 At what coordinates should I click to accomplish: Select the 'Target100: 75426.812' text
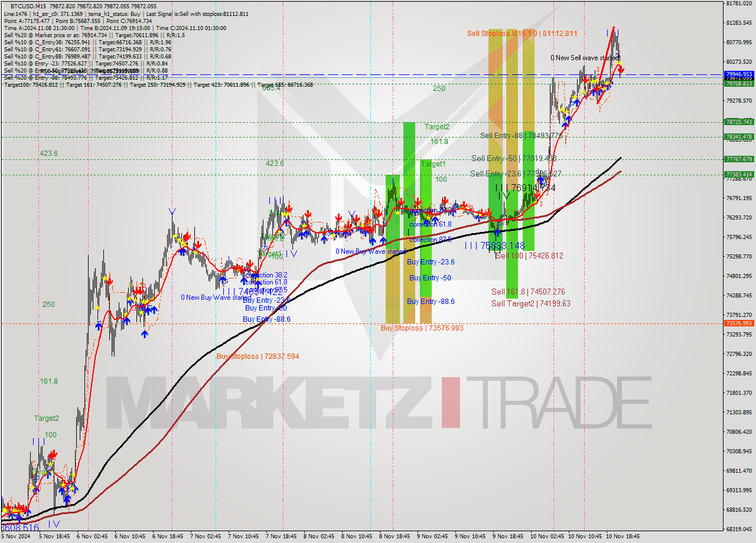tap(31, 85)
